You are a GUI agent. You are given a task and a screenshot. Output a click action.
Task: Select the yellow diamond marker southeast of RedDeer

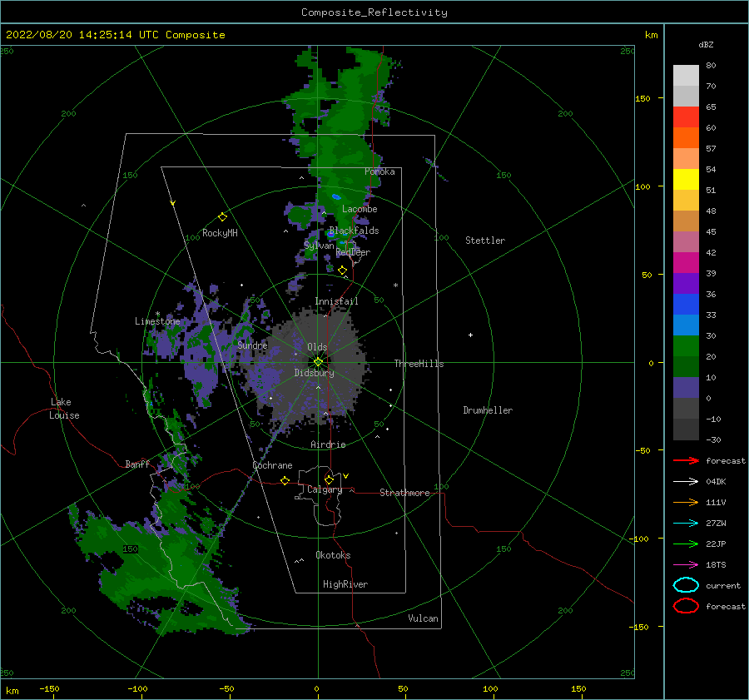coord(342,271)
